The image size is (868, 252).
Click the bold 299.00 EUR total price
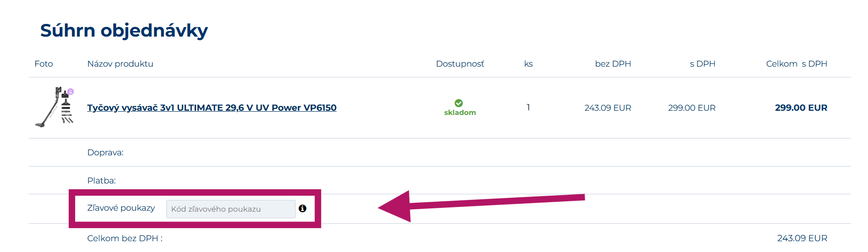point(801,108)
